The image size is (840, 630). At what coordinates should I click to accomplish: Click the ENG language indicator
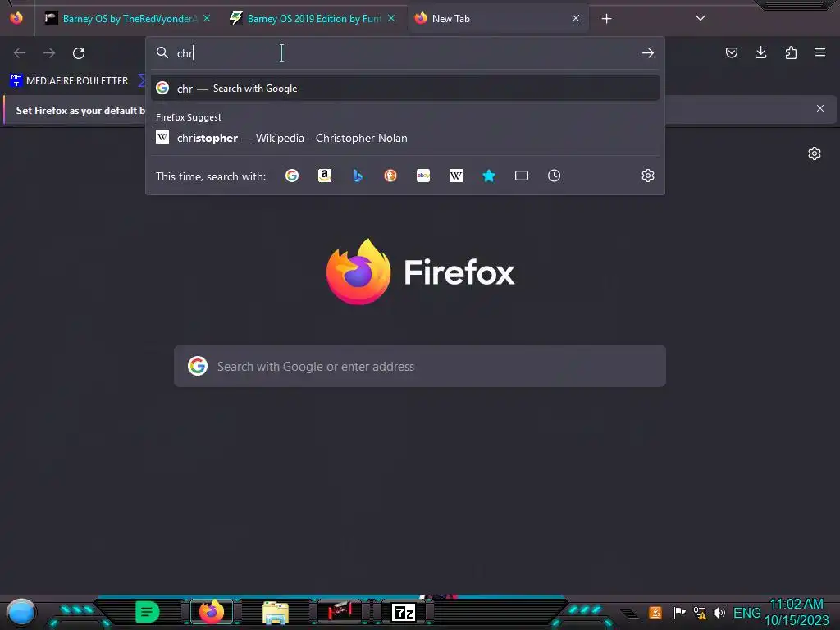(x=746, y=612)
